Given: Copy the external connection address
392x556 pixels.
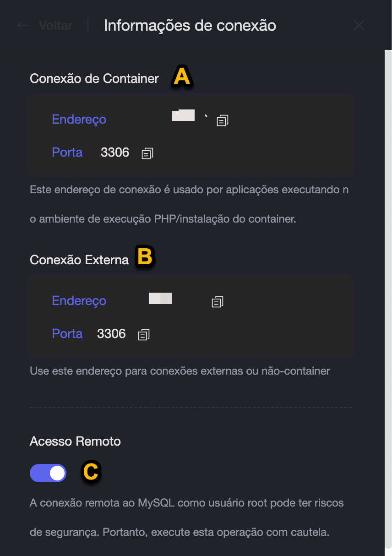Looking at the screenshot, I should tap(217, 302).
